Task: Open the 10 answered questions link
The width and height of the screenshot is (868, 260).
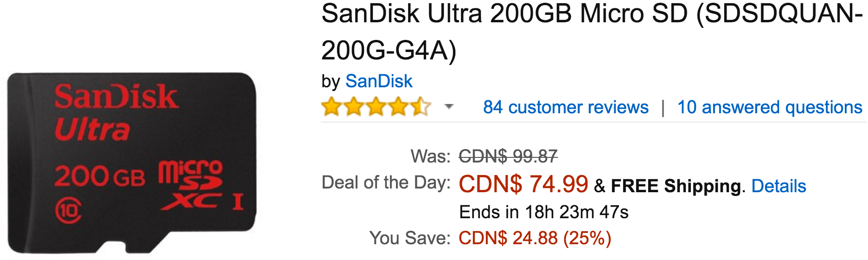Action: (770, 107)
